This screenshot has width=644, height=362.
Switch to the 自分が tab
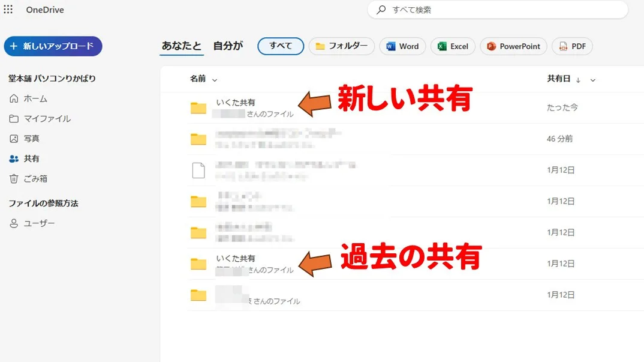coord(227,45)
